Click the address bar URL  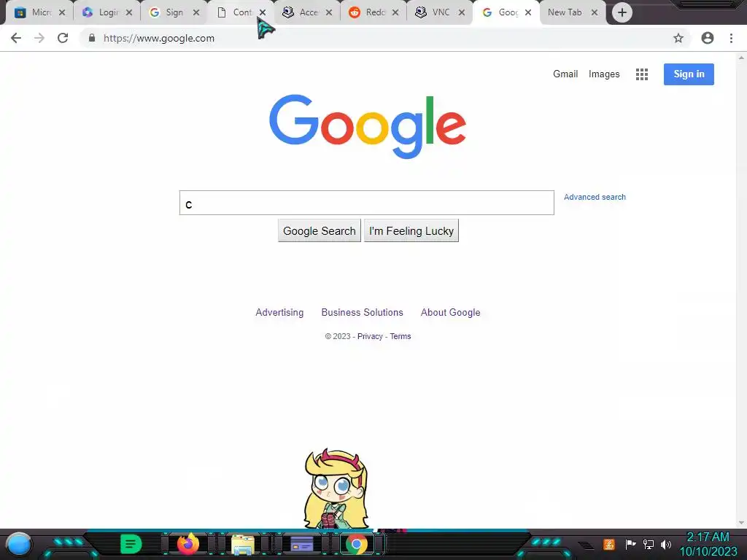(158, 38)
